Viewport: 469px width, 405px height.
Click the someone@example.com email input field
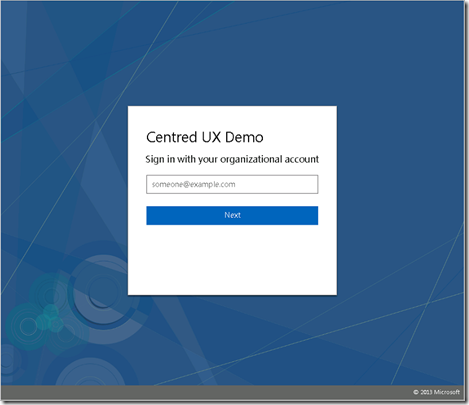(232, 184)
